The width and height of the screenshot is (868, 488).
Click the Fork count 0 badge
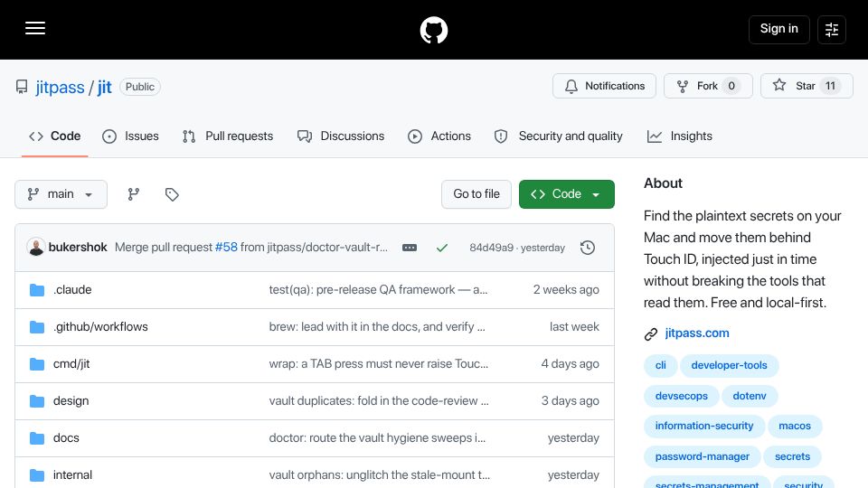[731, 86]
